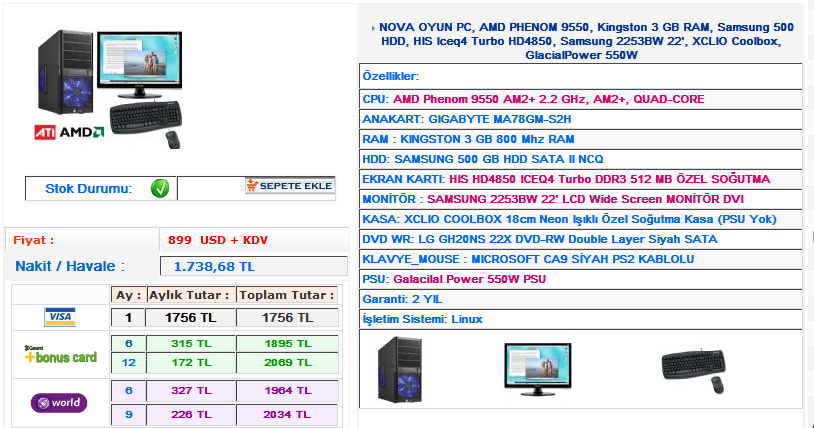Click the ATI logo under the product image
Screen dimensions: 814x428
pyautogui.click(x=45, y=132)
